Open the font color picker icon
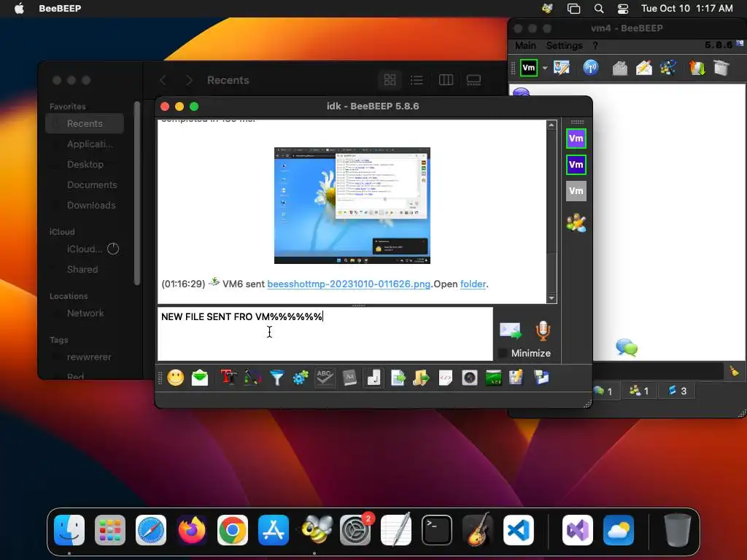This screenshot has width=747, height=560. pyautogui.click(x=252, y=378)
